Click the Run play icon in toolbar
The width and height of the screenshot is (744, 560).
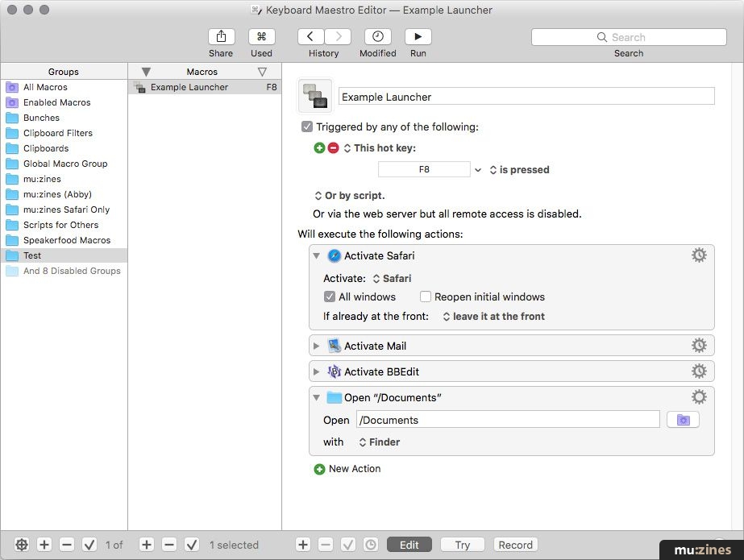tap(418, 37)
